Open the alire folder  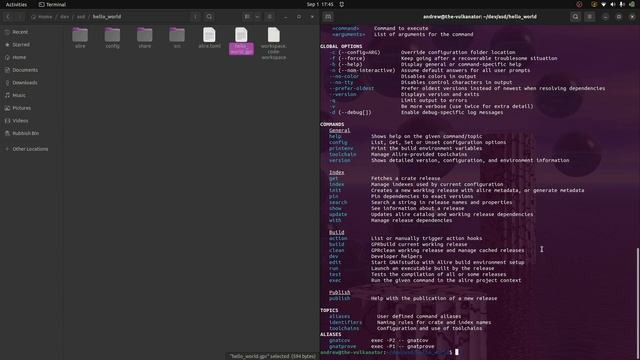tap(80, 38)
